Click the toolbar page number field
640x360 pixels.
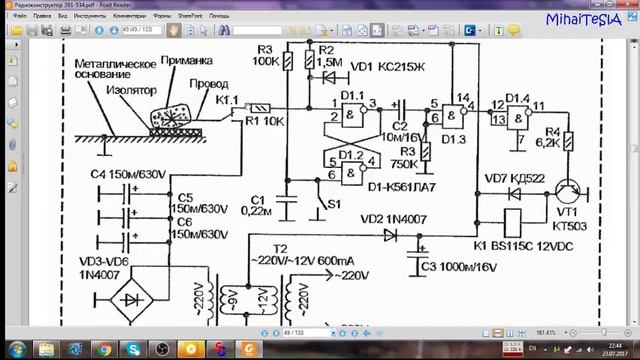click(142, 30)
